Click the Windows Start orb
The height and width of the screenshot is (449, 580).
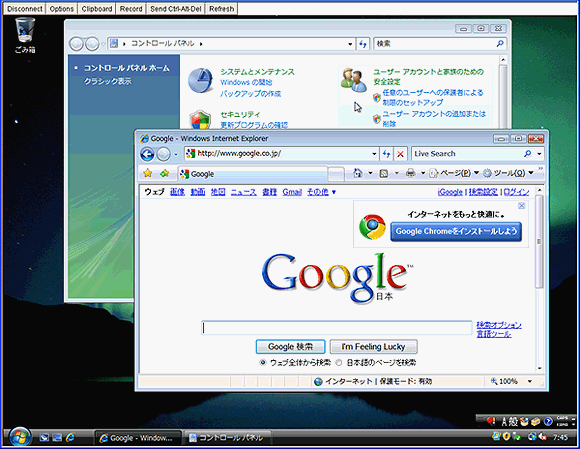(x=20, y=438)
